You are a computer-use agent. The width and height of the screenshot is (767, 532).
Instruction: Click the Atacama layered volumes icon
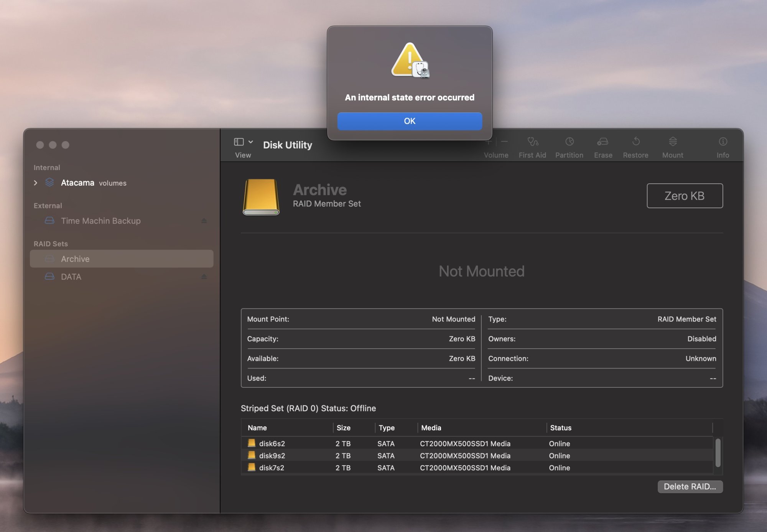point(49,182)
